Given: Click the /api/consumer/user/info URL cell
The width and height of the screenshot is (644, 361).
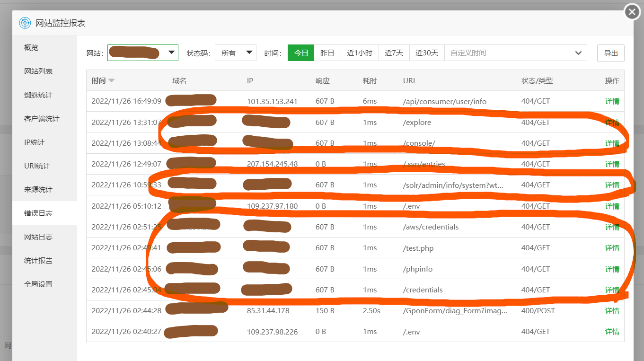Looking at the screenshot, I should click(445, 101).
